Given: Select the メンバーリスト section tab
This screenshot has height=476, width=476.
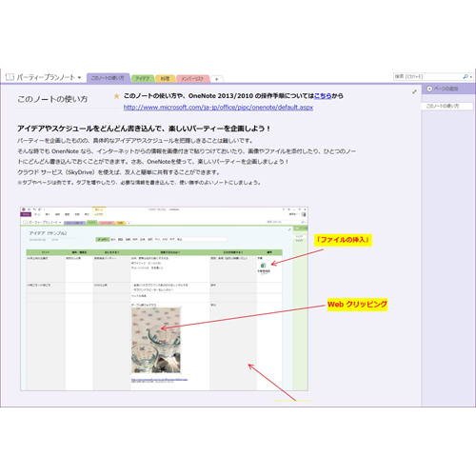Looking at the screenshot, I should coord(192,79).
